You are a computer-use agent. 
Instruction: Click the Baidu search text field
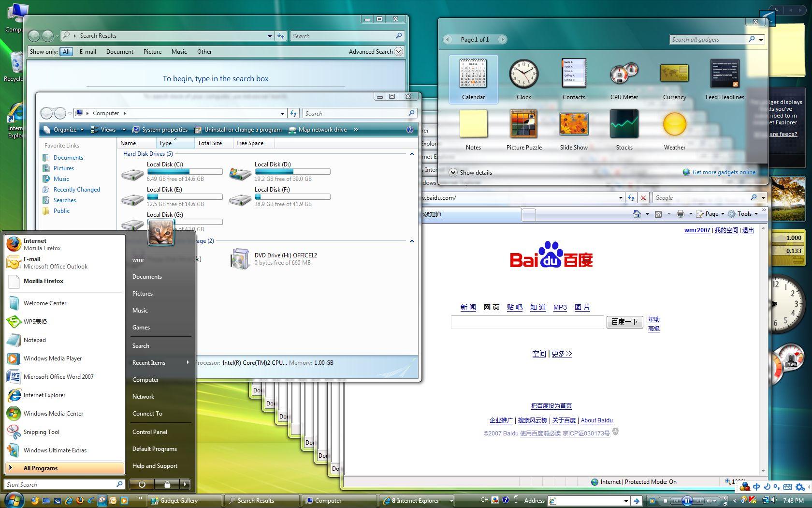(527, 322)
